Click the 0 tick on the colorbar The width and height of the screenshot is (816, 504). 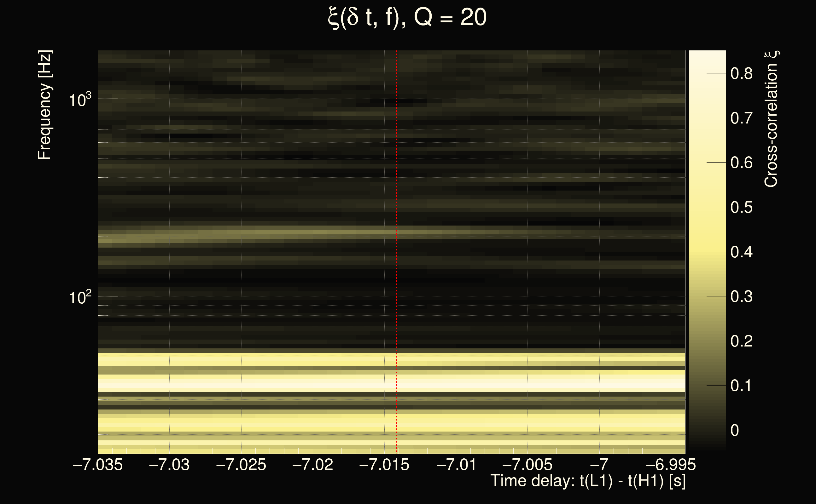[735, 430]
